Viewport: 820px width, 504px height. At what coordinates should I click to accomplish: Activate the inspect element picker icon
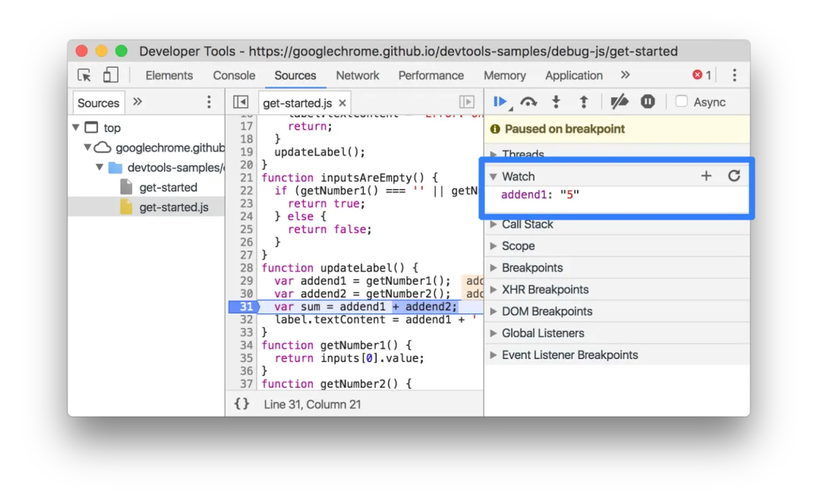[x=84, y=75]
